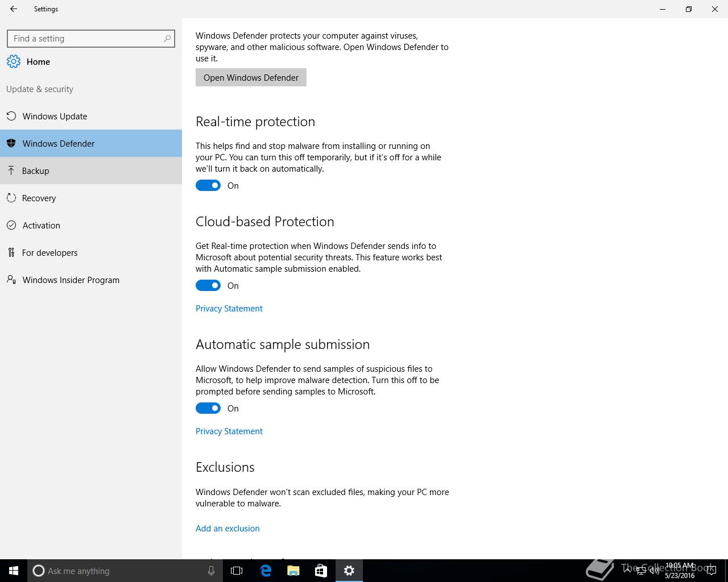Click the search magnifier icon
This screenshot has height=582, width=728.
tap(167, 39)
